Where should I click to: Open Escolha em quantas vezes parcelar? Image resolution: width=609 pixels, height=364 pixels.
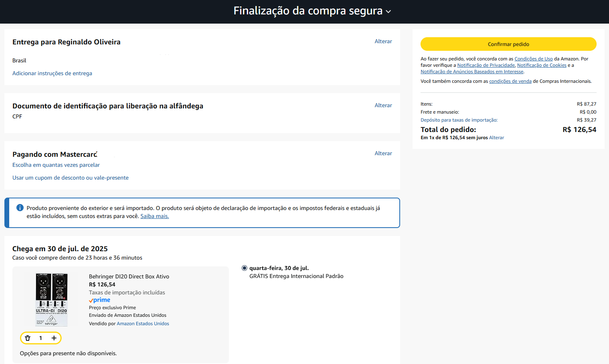[x=56, y=165]
